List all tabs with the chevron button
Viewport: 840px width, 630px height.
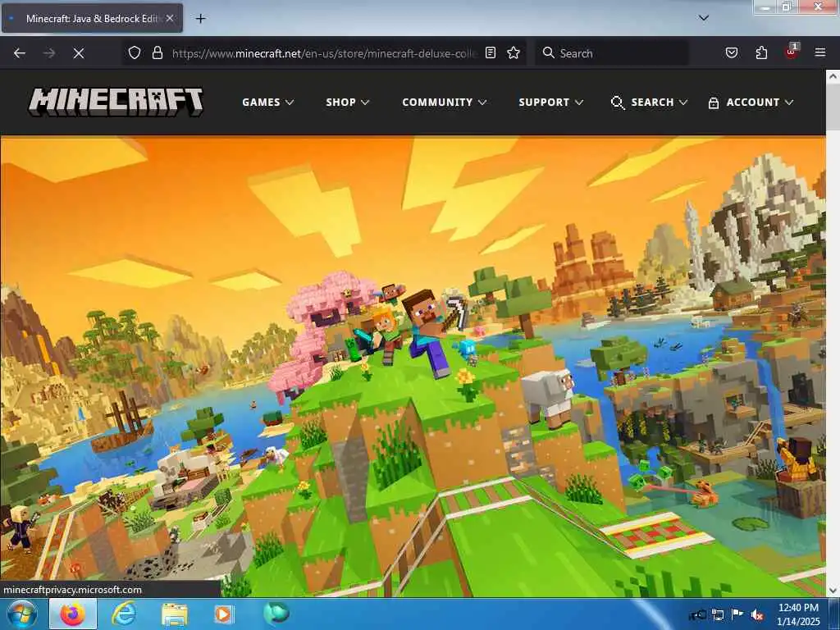click(703, 18)
